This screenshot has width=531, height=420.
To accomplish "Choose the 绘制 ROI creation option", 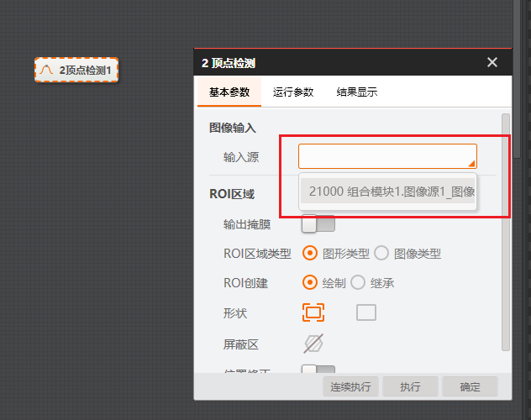I will (309, 282).
